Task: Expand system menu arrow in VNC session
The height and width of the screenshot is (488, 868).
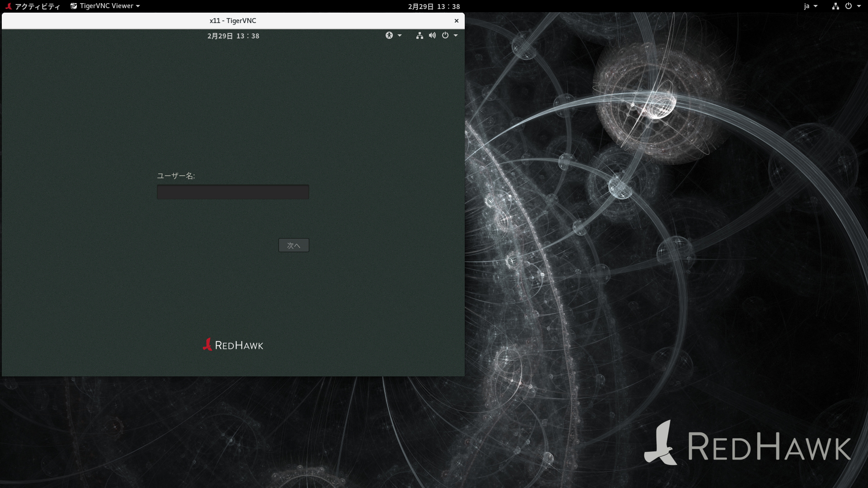Action: pos(456,36)
